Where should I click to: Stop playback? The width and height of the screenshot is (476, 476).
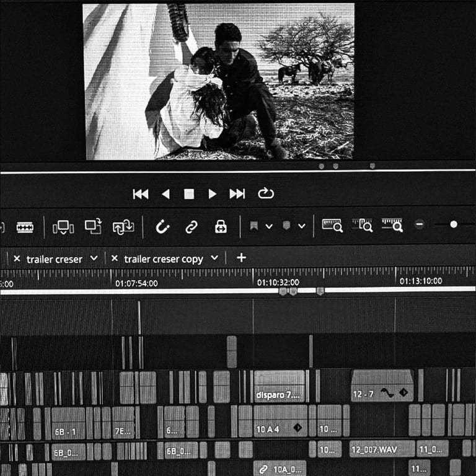click(x=189, y=194)
